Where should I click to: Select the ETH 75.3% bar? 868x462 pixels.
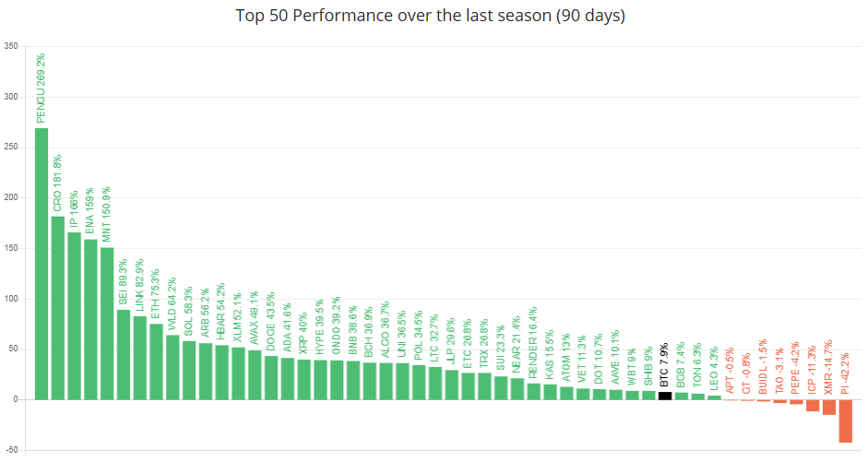pos(156,361)
